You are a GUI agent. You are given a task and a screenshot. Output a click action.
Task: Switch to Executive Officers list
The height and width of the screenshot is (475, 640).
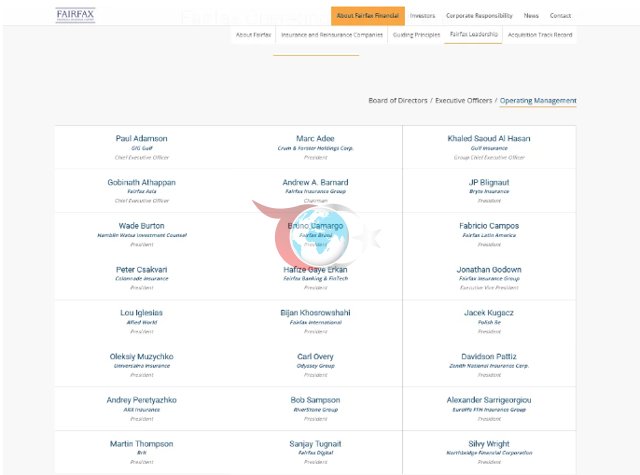(464, 100)
